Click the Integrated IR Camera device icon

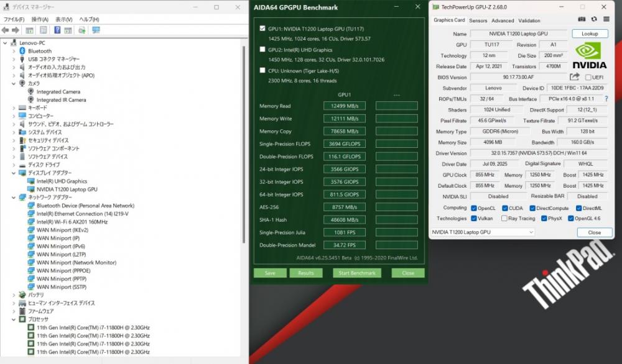click(30, 100)
